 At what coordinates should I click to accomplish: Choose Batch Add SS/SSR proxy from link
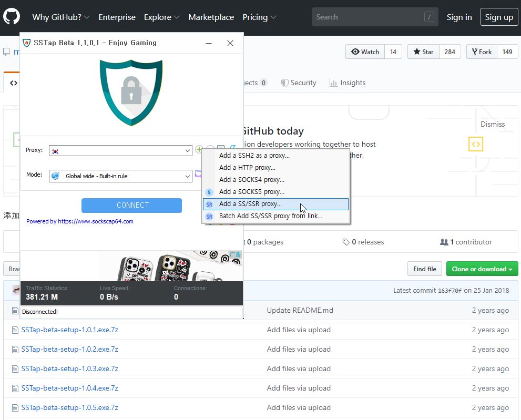(276, 216)
